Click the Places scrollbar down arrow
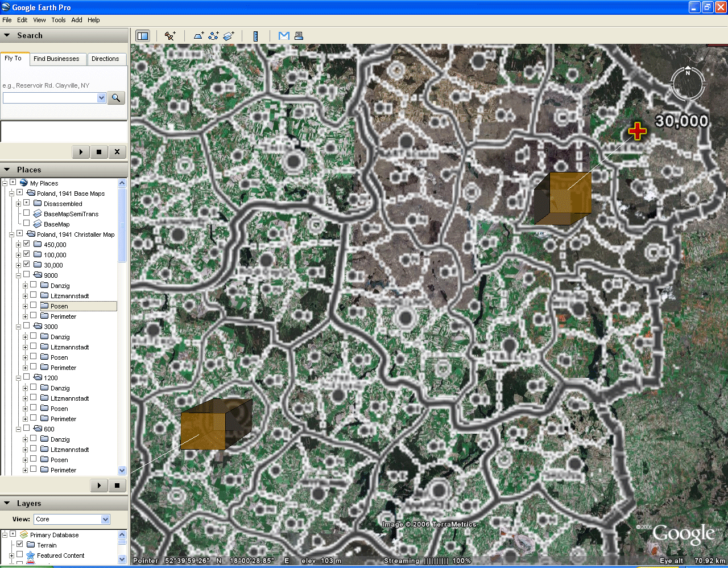 (x=122, y=470)
